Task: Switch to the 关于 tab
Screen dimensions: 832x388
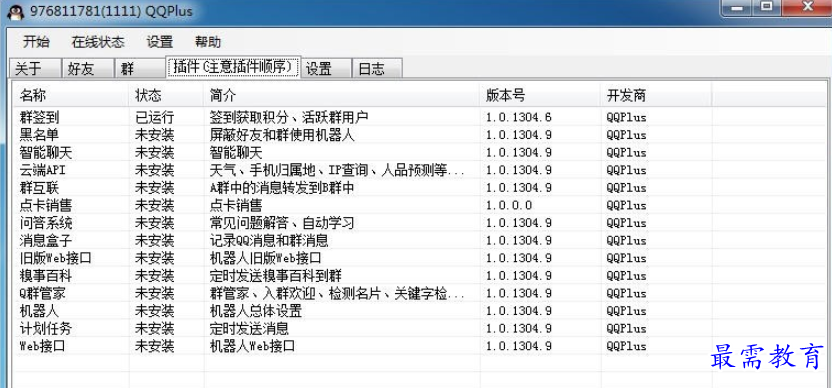Action: click(x=35, y=68)
